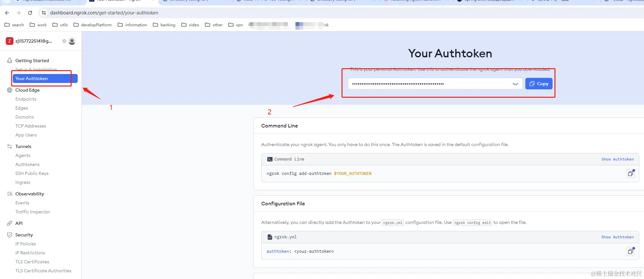
Task: Open the search bookmarks folder
Action: pos(14,25)
